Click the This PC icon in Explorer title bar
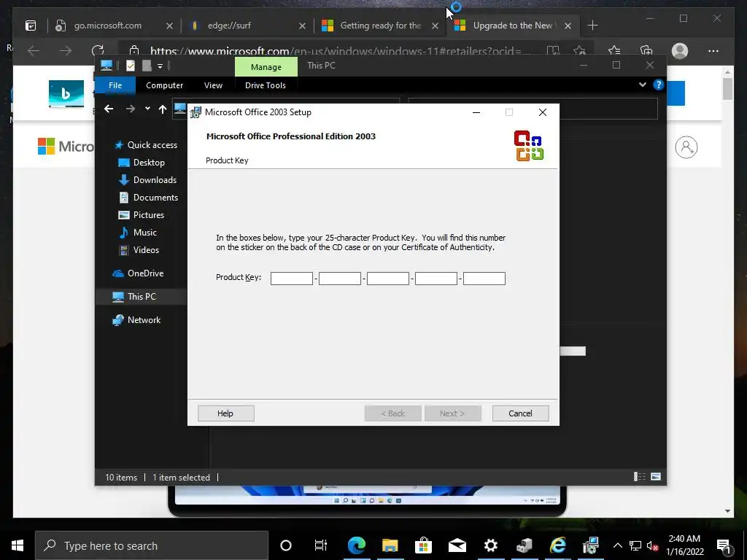The width and height of the screenshot is (747, 560). tap(107, 66)
